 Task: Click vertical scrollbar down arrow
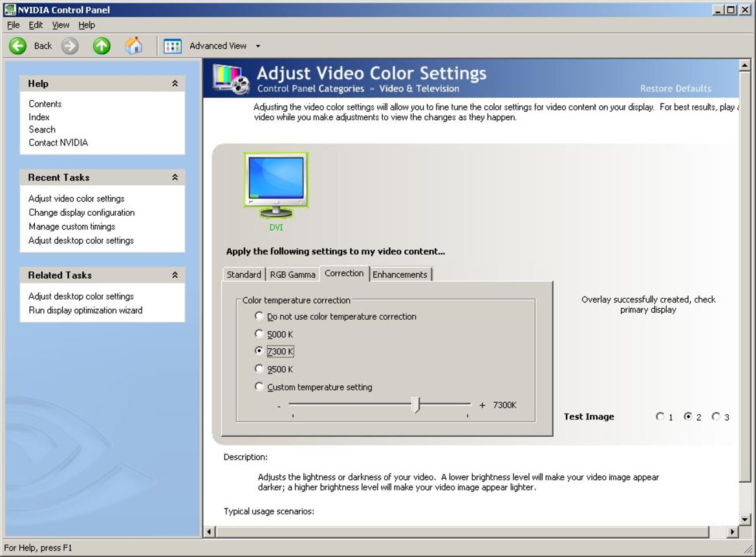pos(745,520)
